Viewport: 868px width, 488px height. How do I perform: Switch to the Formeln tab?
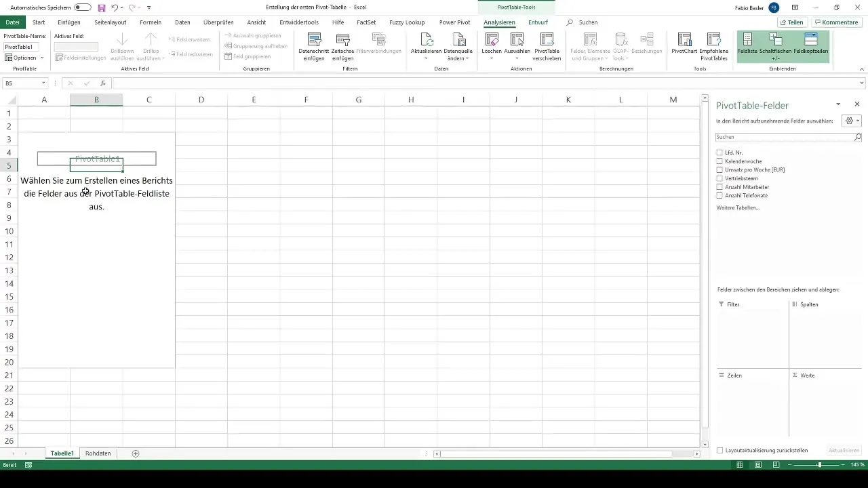pyautogui.click(x=151, y=22)
